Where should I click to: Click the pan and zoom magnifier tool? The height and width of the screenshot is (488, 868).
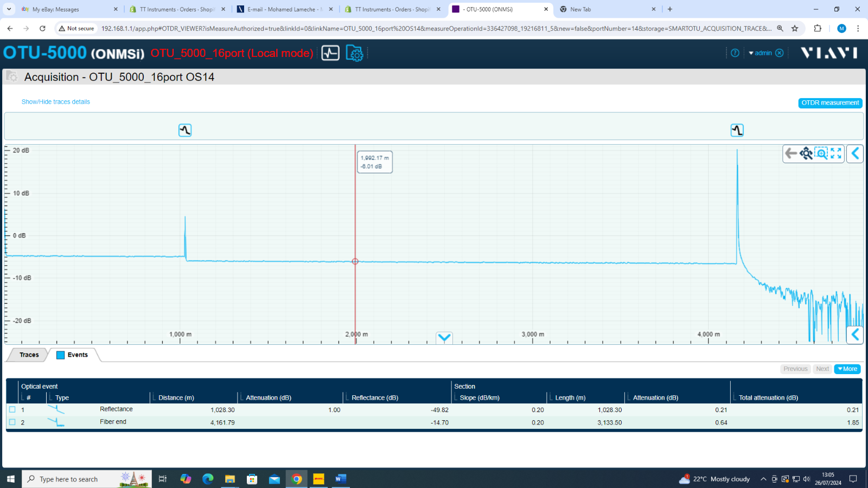pyautogui.click(x=806, y=154)
